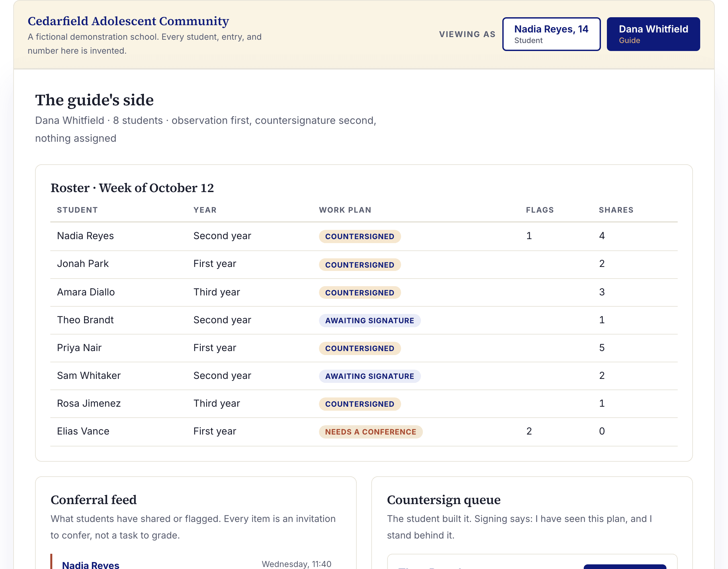Click the YEAR column header
Image resolution: width=728 pixels, height=569 pixels.
click(205, 210)
